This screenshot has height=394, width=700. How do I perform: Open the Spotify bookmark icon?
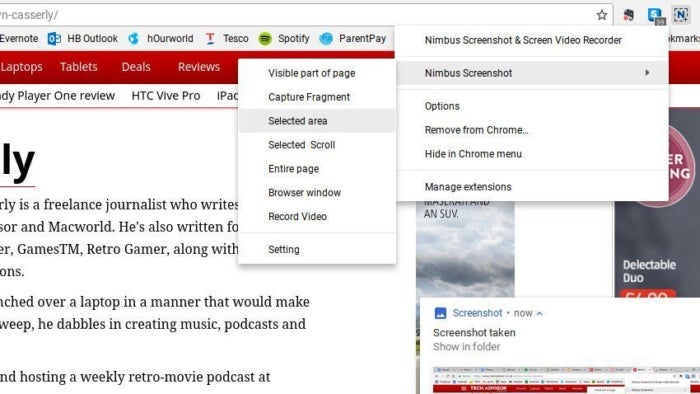(x=265, y=39)
